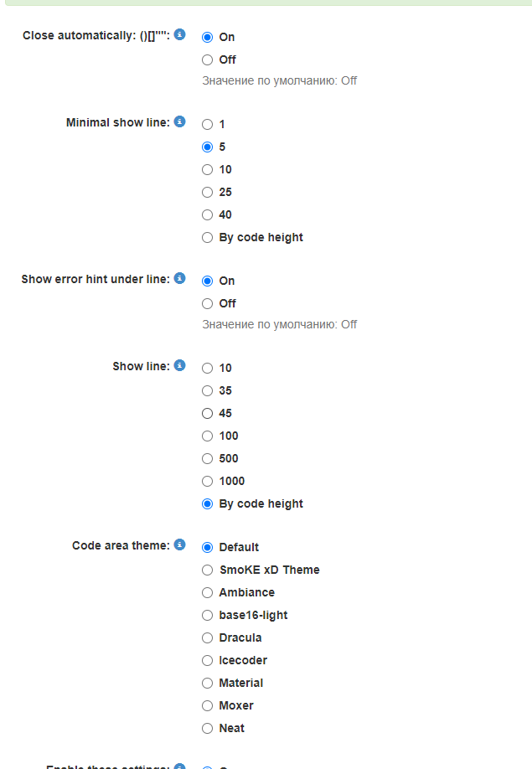Disable Show error hint under line
The image size is (532, 769).
point(208,303)
